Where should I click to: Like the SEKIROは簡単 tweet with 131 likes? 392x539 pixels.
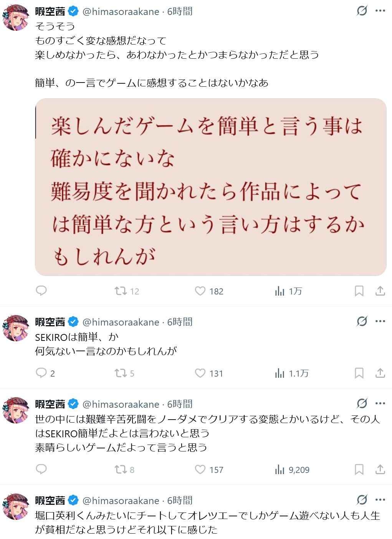click(x=200, y=373)
